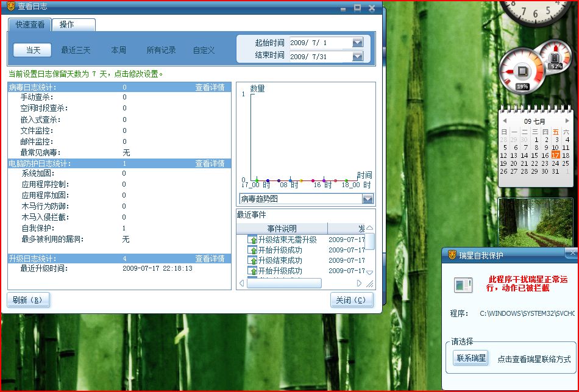Click the right arrow of events horizontal scrollbar
Screen dimensions: 579x392
360,283
